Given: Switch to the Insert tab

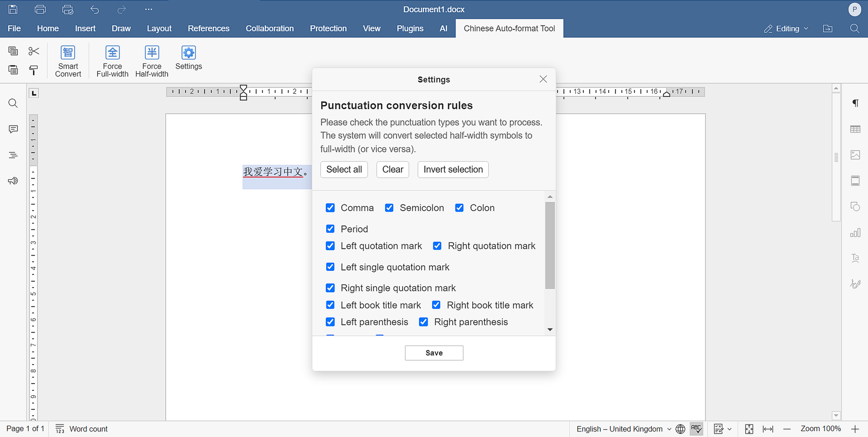Looking at the screenshot, I should [85, 28].
